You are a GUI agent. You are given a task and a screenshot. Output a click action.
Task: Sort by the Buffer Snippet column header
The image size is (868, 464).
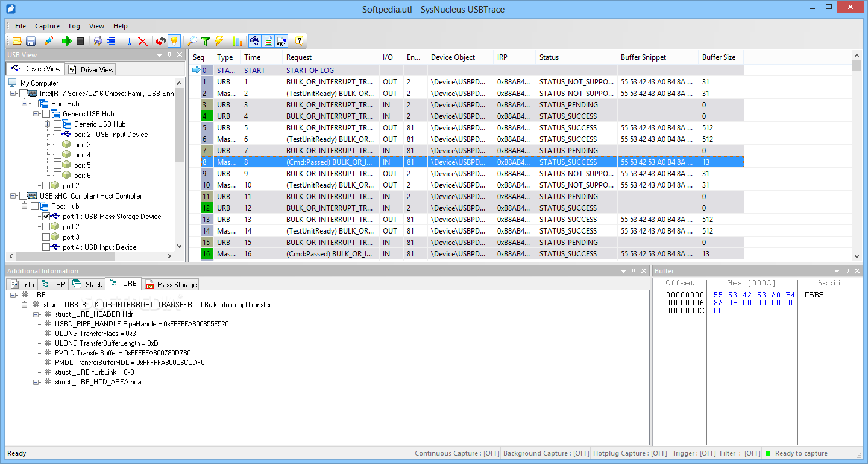click(x=658, y=57)
